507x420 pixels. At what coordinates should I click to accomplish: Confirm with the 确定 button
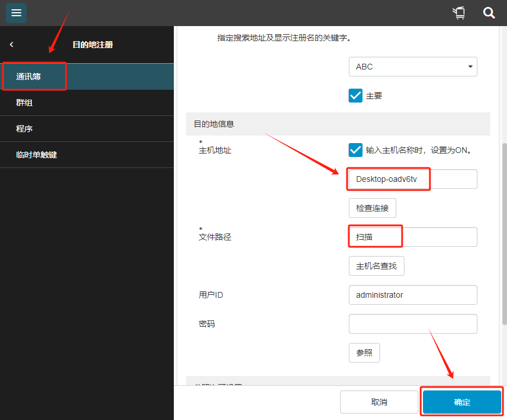click(x=462, y=402)
